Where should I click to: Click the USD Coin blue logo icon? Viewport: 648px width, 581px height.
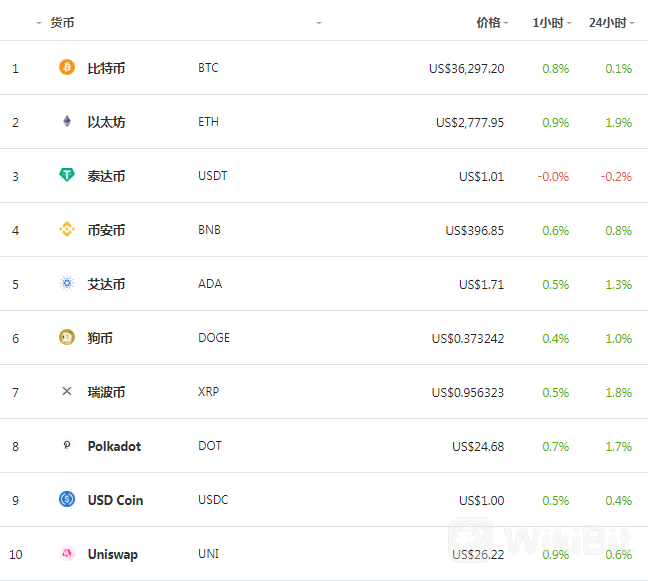[67, 499]
